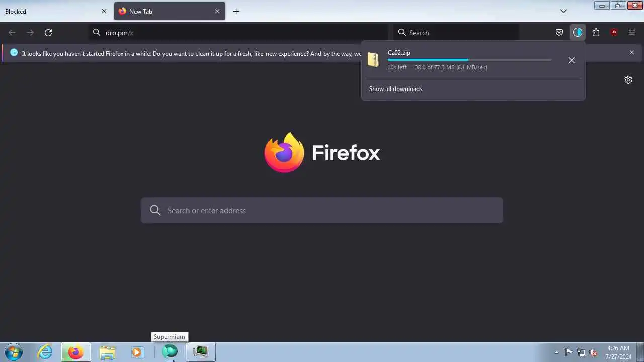
Task: Open Windows Explorer from taskbar
Action: (107, 352)
